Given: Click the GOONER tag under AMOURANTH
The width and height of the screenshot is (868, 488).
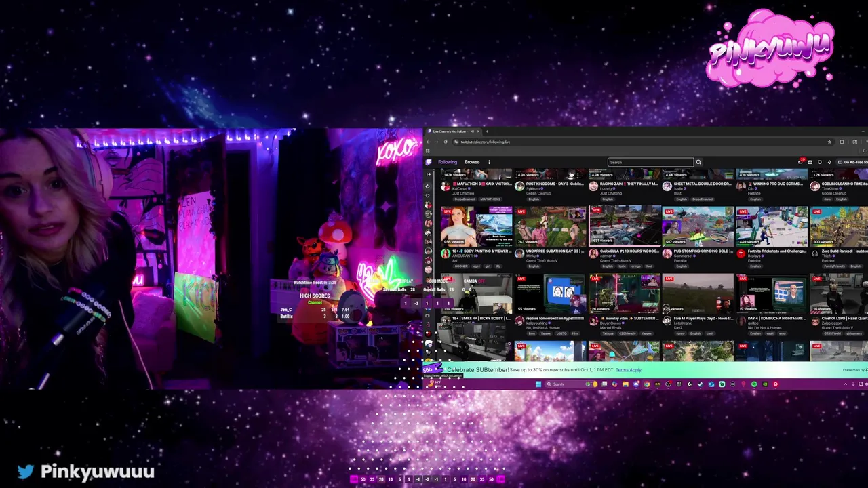Looking at the screenshot, I should 461,266.
